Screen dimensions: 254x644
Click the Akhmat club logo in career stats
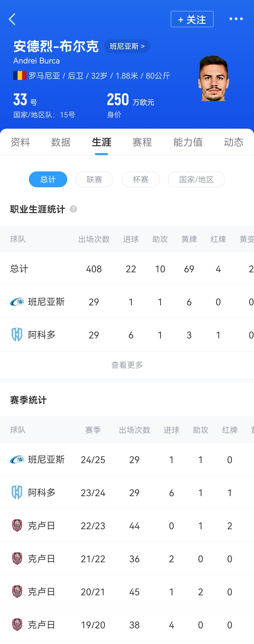pyautogui.click(x=17, y=334)
